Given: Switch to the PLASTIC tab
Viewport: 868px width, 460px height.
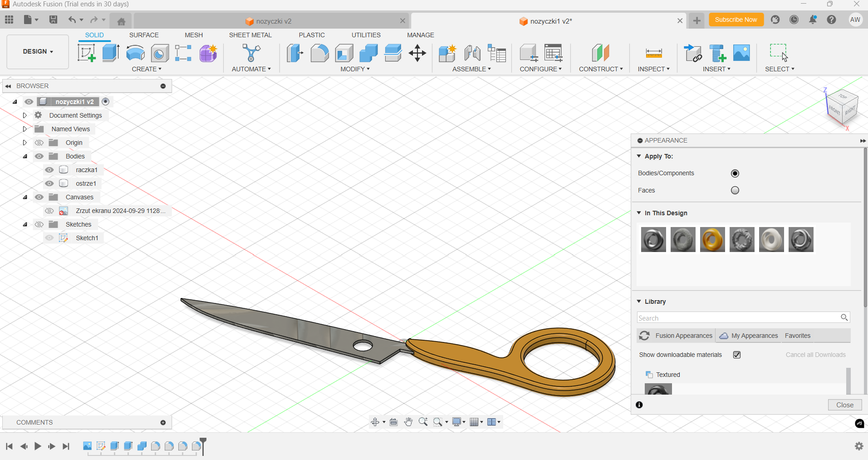Looking at the screenshot, I should pos(312,35).
